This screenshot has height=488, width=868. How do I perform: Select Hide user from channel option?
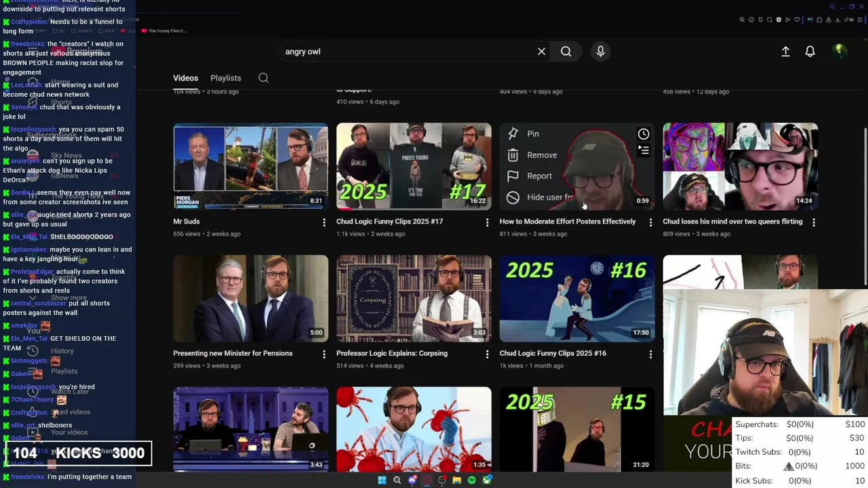(550, 197)
